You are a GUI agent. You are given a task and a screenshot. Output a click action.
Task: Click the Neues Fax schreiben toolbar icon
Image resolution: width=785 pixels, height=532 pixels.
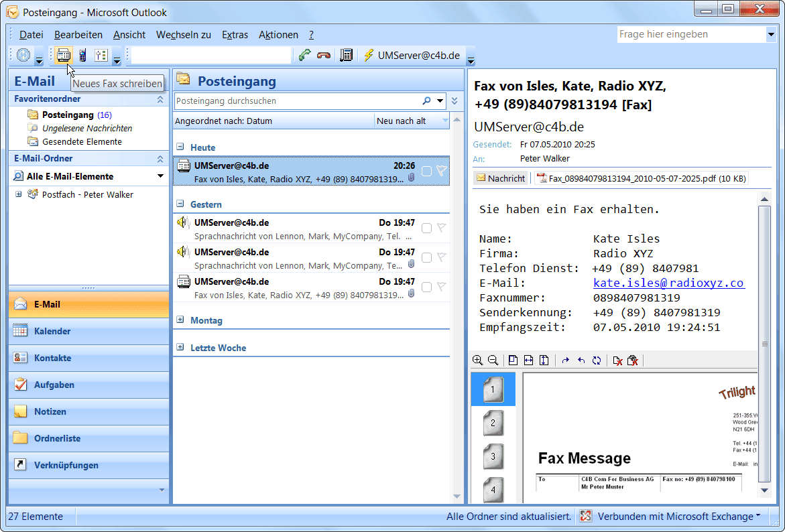tap(64, 56)
